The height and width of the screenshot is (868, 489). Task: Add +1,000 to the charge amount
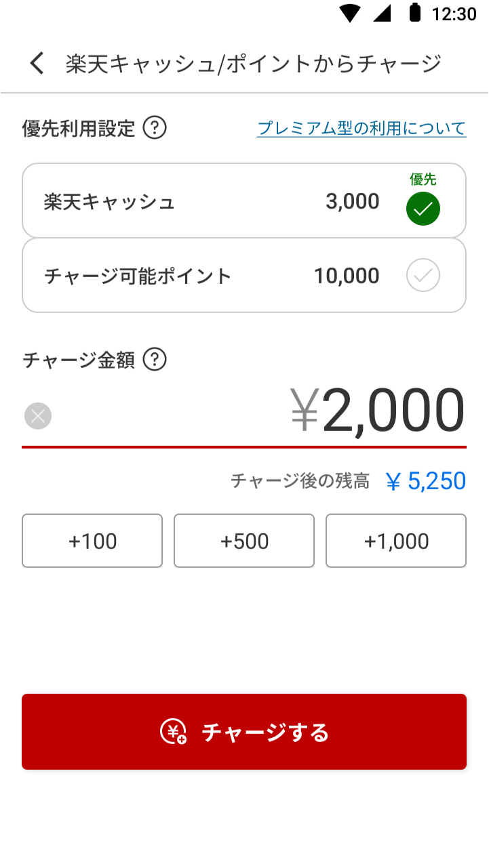(x=396, y=541)
